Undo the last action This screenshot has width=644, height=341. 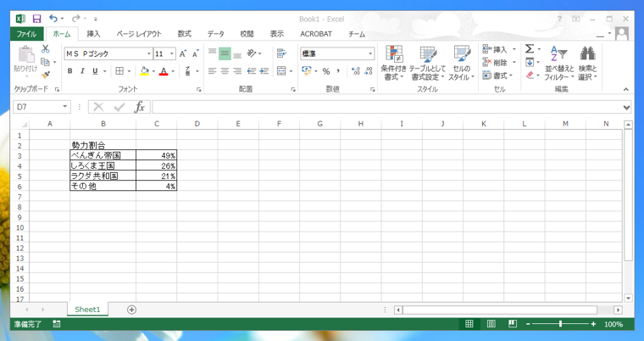53,19
